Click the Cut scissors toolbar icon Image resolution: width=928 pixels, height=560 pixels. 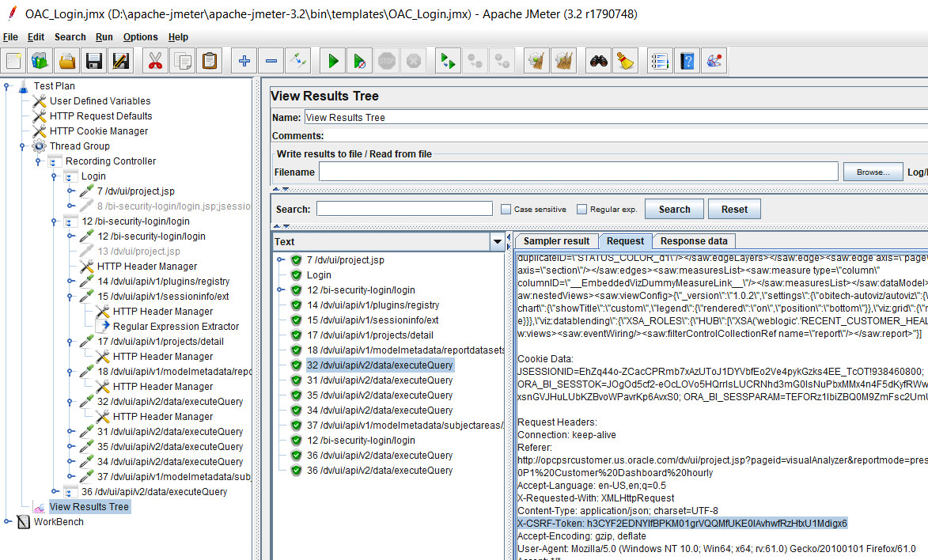pos(155,60)
